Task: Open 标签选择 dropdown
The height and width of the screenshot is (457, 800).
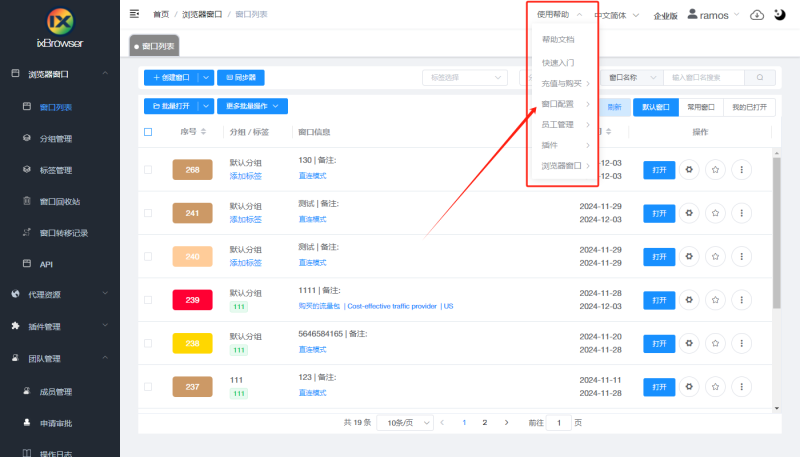Action: click(465, 78)
